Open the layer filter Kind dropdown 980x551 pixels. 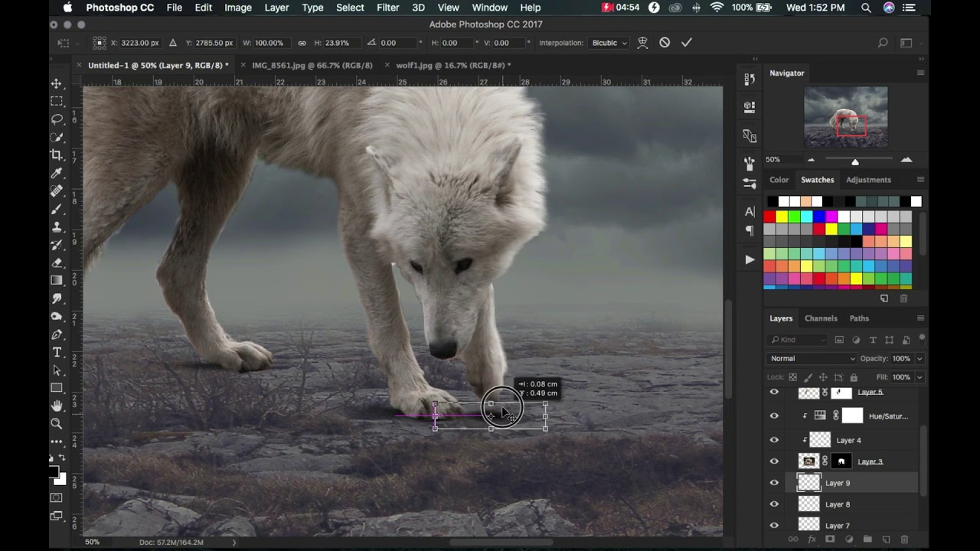[x=798, y=340]
